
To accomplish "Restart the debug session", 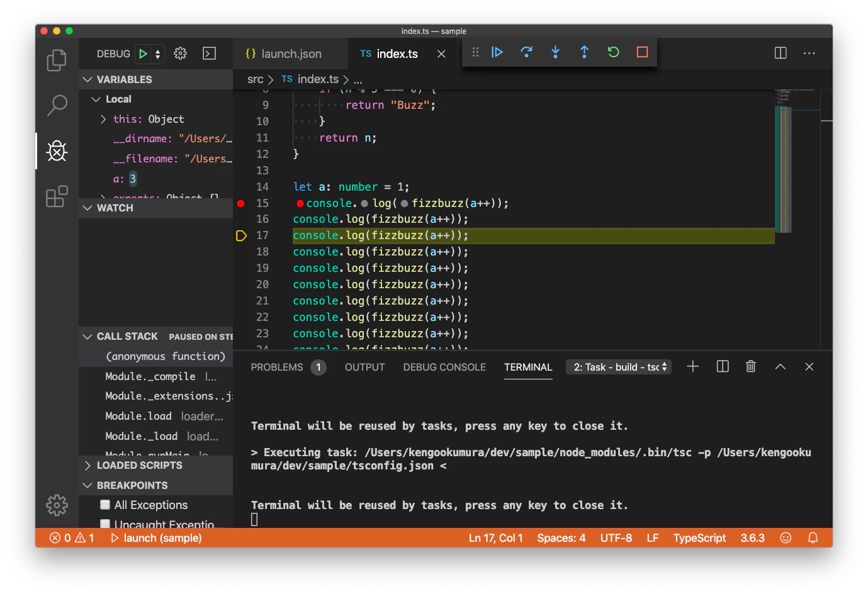I will pos(613,52).
